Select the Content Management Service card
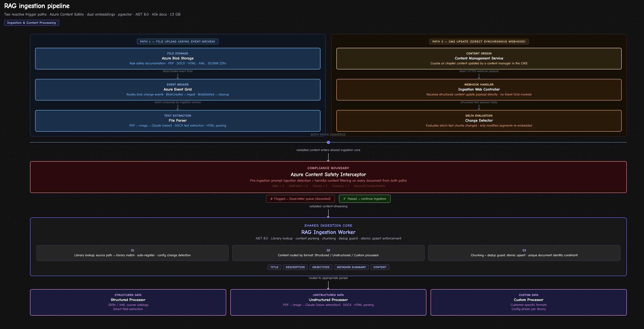The image size is (644, 329). click(x=479, y=58)
